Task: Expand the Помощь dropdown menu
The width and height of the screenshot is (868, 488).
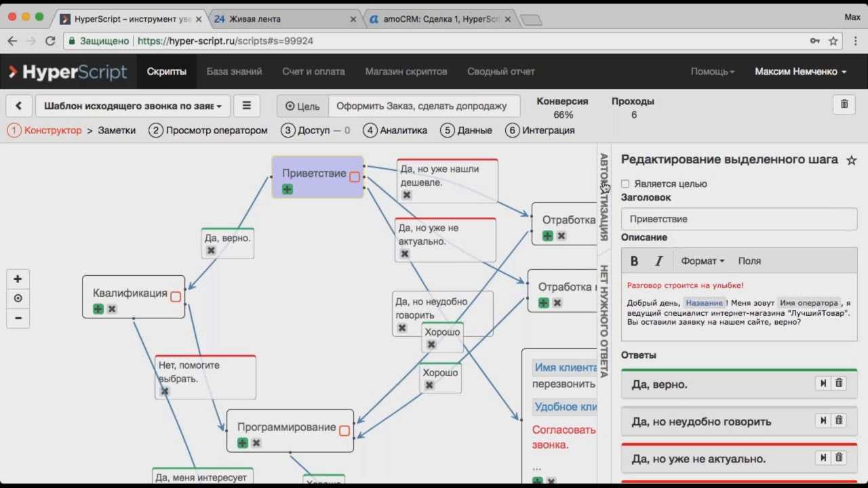Action: pos(712,71)
